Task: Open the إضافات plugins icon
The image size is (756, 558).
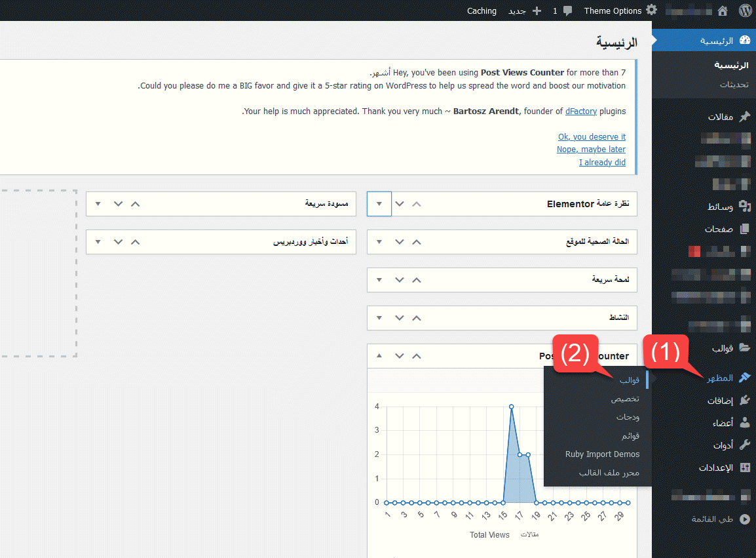Action: (744, 400)
